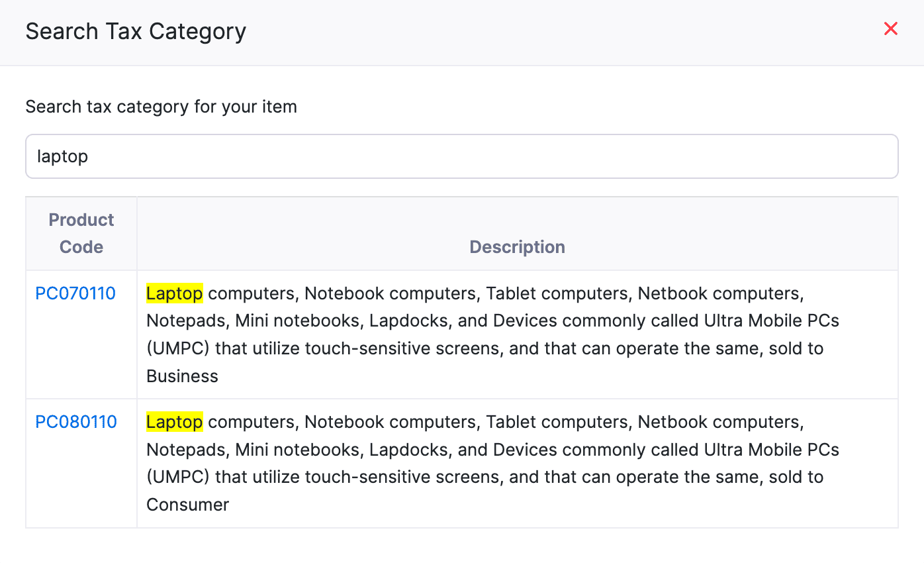Click the Description column header

[517, 247]
